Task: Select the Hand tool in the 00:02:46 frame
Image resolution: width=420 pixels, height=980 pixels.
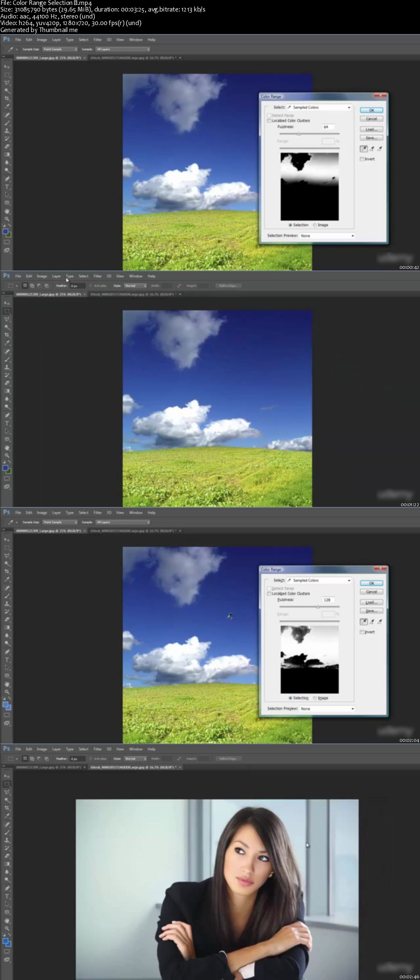Action: 7,921
